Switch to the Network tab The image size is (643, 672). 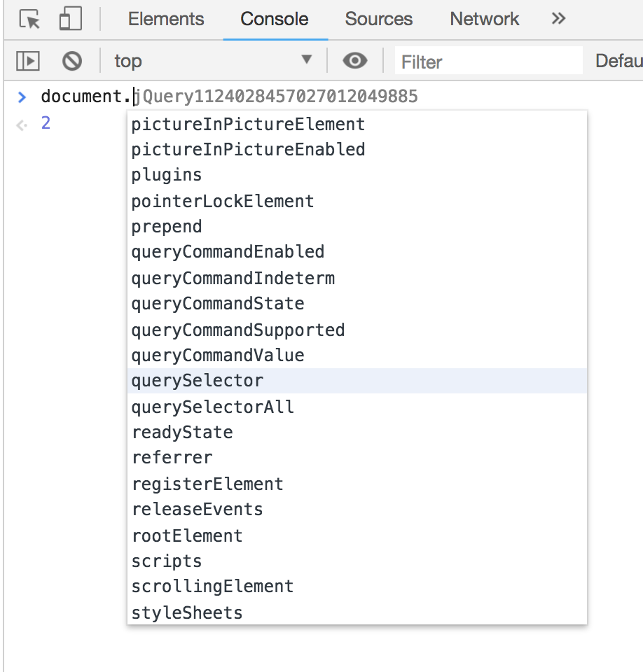click(484, 19)
